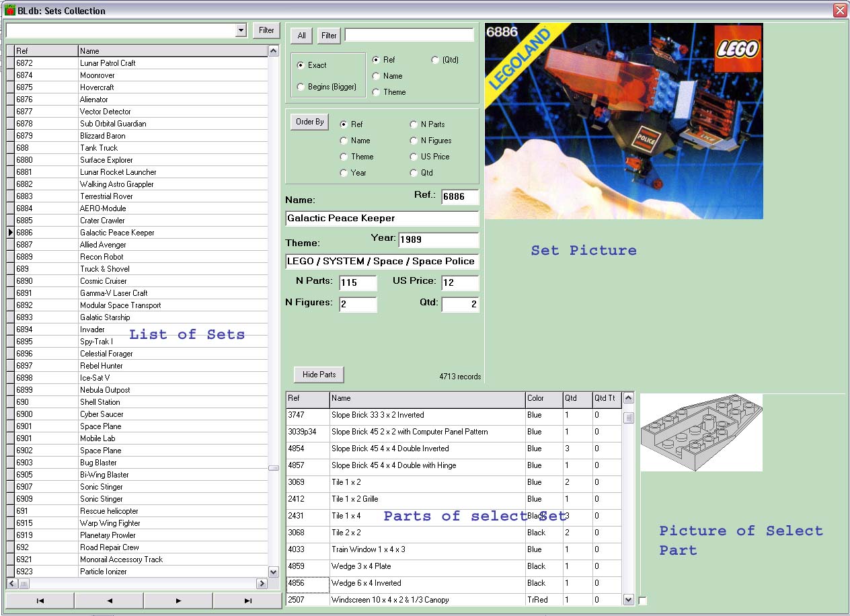Click the US Price field showing 12

pos(460,282)
